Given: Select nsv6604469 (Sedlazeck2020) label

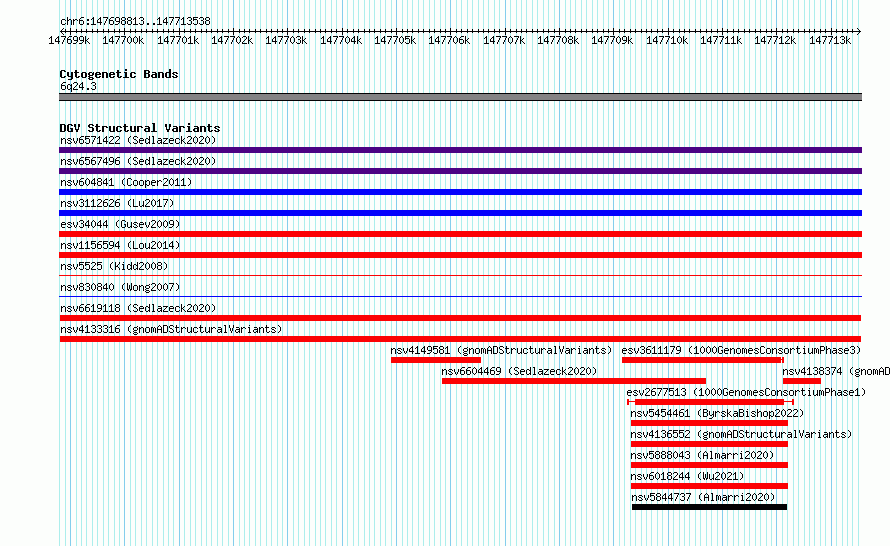Looking at the screenshot, I should [519, 371].
